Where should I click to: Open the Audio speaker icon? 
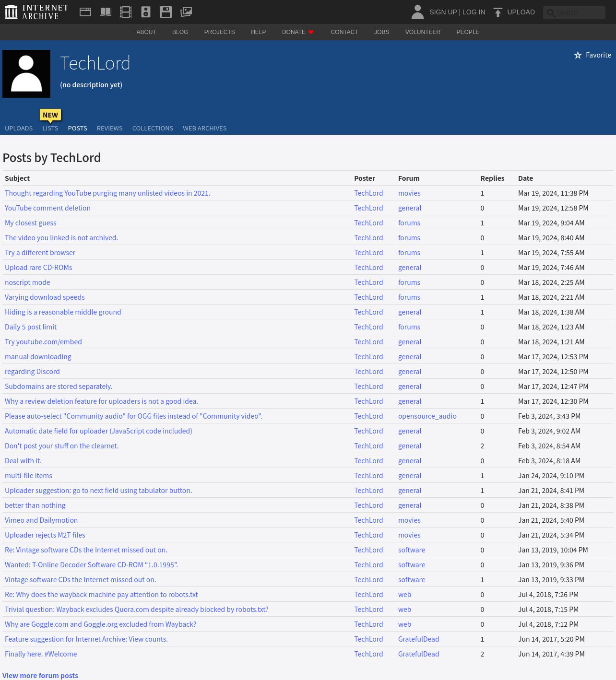click(x=146, y=12)
